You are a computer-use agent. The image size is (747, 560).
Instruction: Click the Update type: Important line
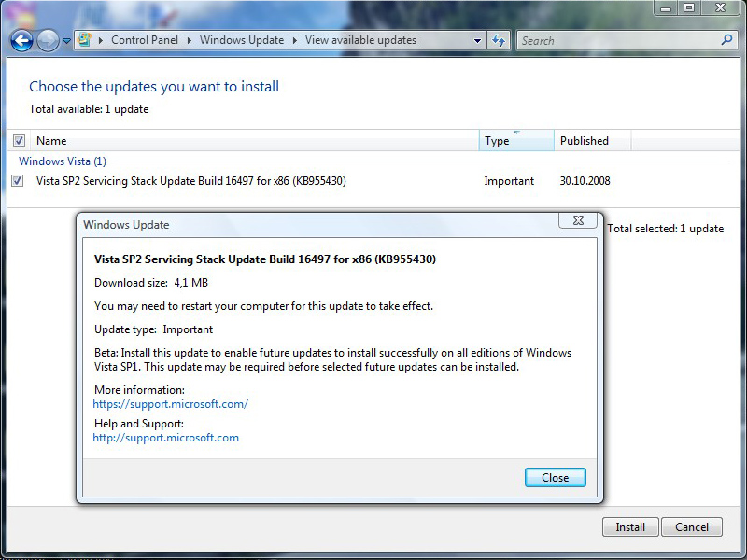154,329
